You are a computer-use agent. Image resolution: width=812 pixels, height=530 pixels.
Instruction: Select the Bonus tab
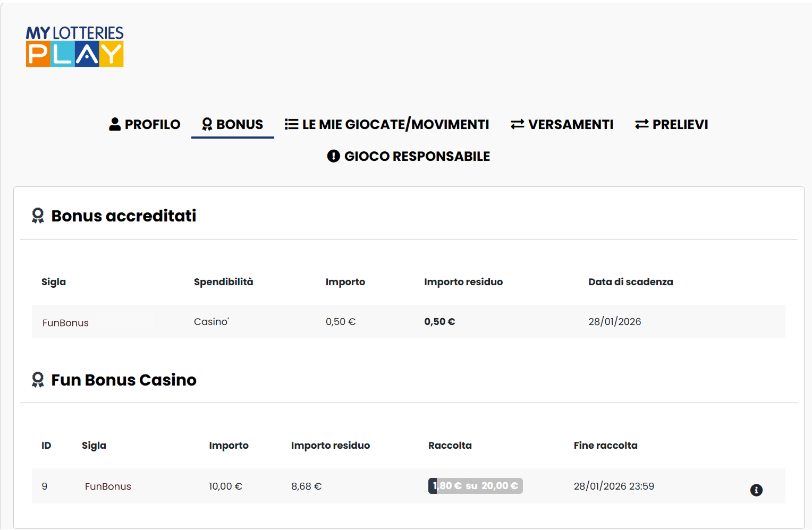pyautogui.click(x=232, y=124)
